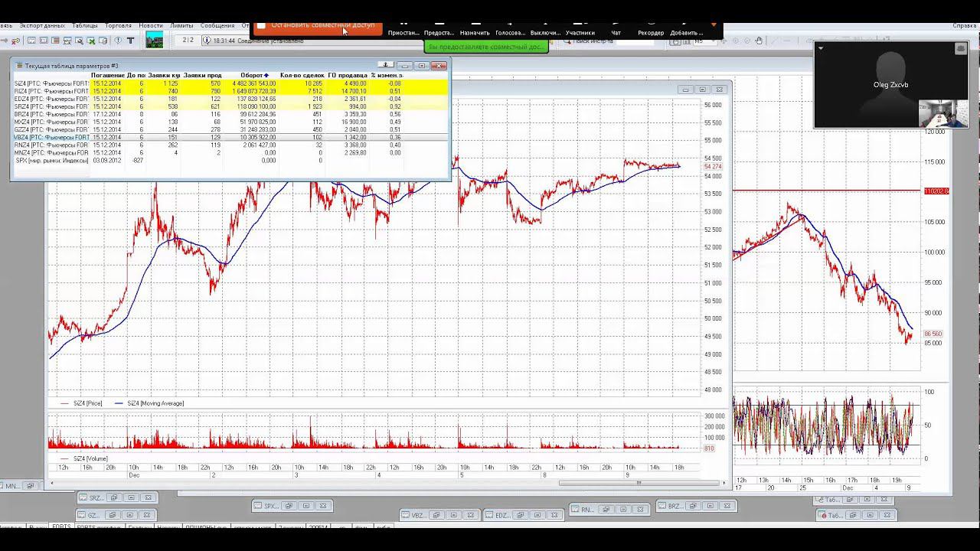980x551 pixels.
Task: Click the Погашение column header
Action: tap(109, 75)
